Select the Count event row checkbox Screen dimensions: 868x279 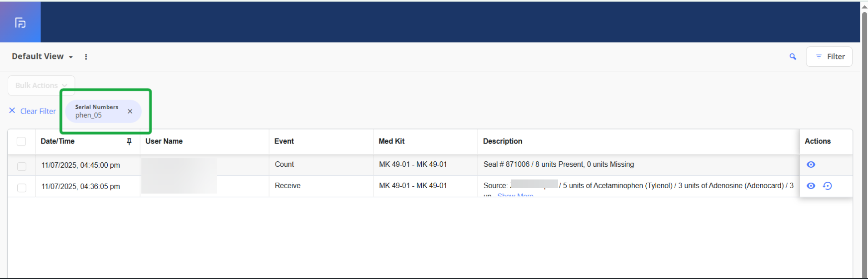coord(21,166)
